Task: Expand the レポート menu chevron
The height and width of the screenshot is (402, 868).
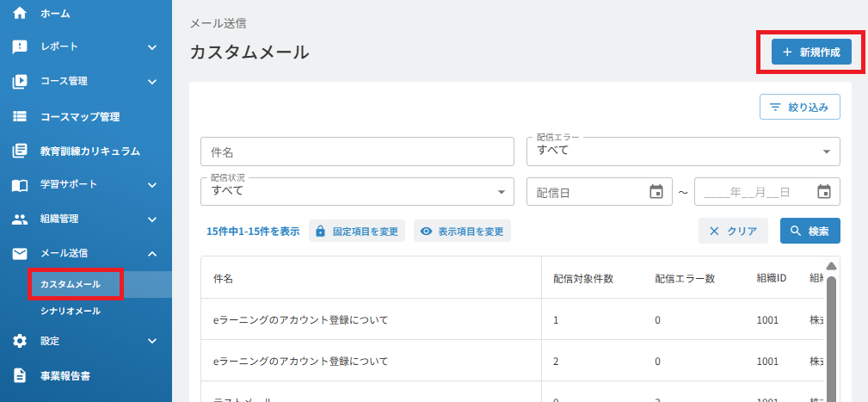Action: pyautogui.click(x=153, y=47)
